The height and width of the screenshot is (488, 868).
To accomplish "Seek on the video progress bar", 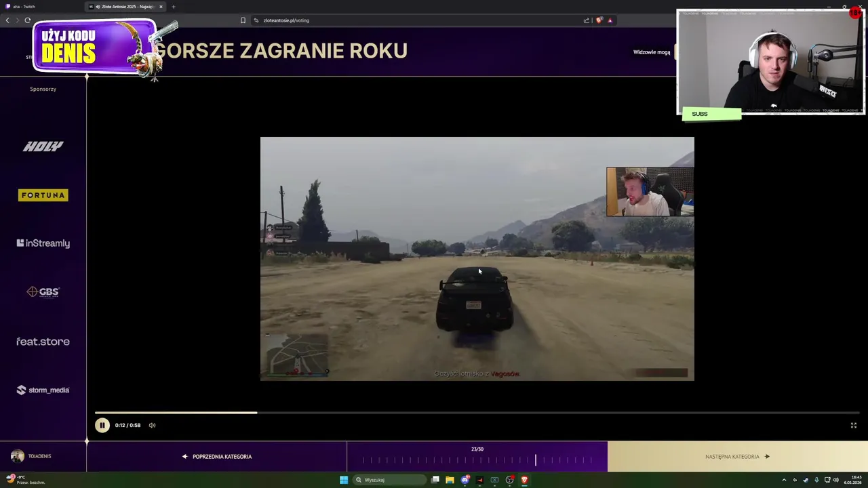I will [477, 412].
